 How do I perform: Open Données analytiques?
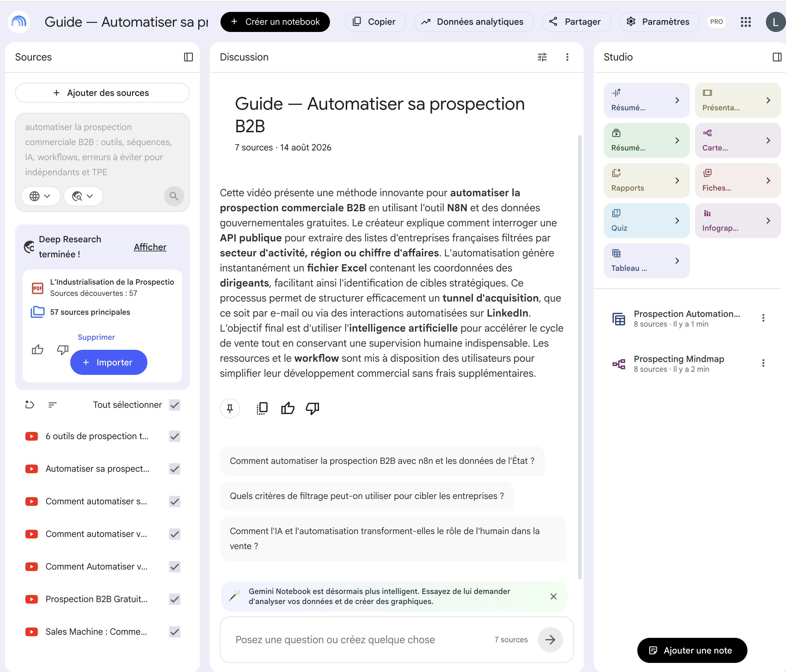(x=473, y=22)
